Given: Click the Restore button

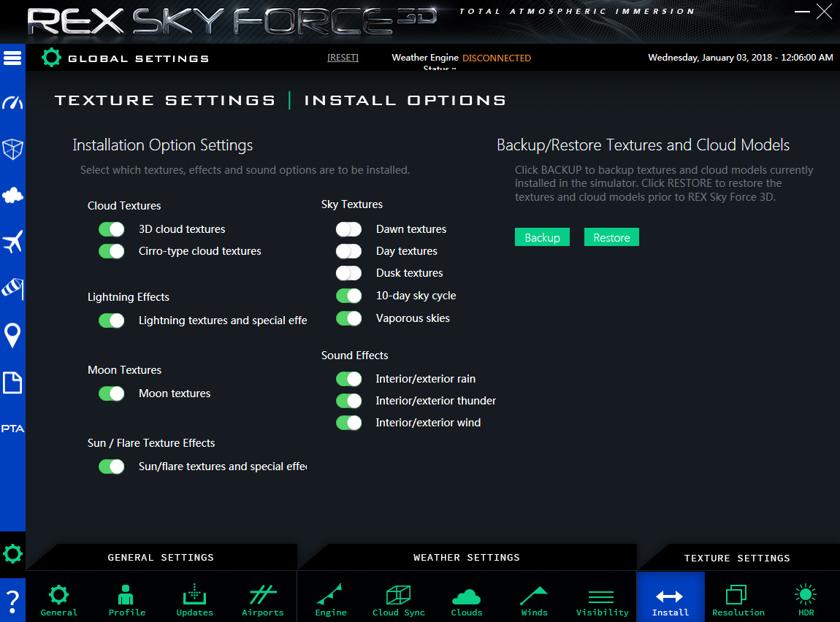Looking at the screenshot, I should [611, 237].
